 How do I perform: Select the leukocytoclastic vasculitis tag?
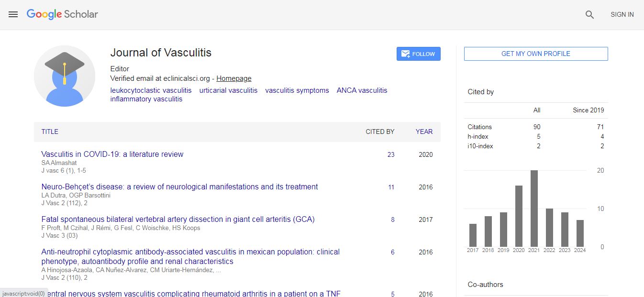click(x=151, y=90)
